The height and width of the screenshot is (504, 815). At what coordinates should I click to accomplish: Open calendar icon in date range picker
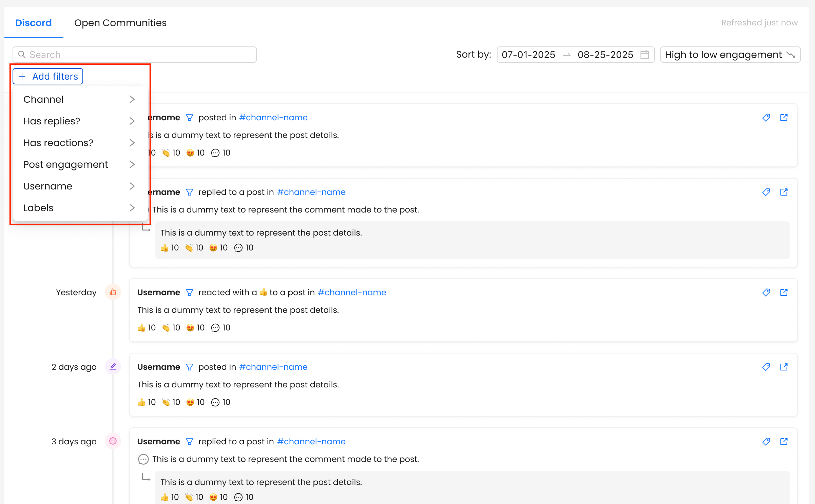644,55
